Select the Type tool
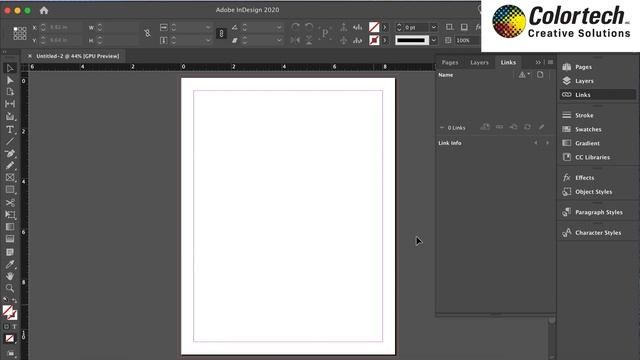The width and height of the screenshot is (640, 360). tap(10, 129)
